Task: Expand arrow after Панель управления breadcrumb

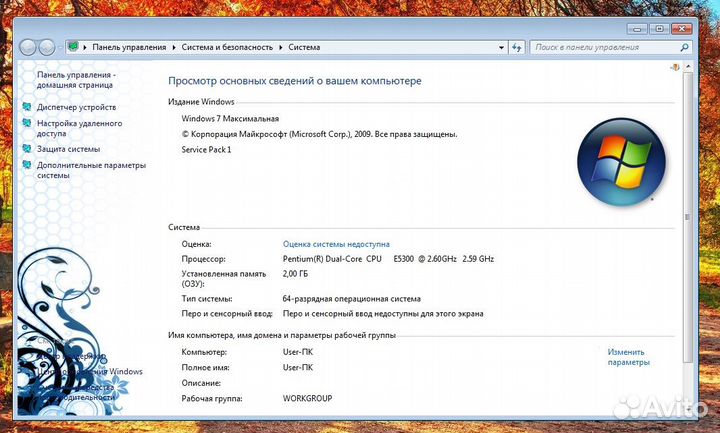Action: tap(174, 47)
